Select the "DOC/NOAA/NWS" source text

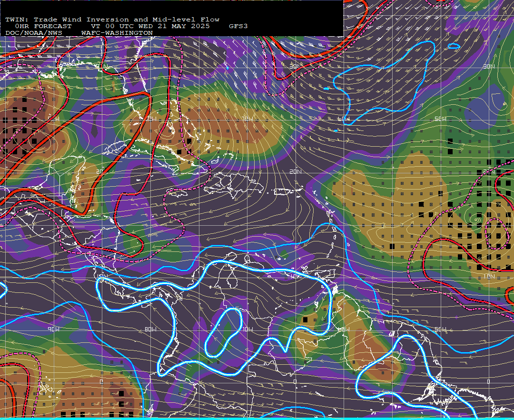click(x=33, y=33)
